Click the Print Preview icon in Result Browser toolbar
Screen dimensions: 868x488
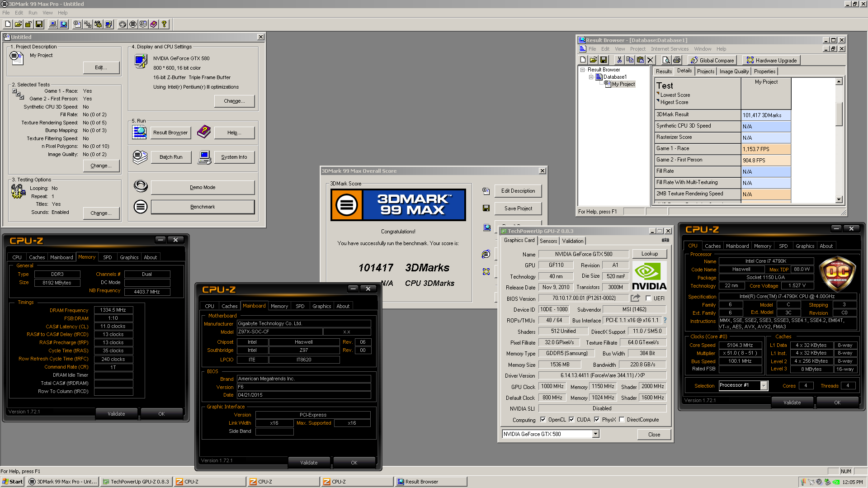[x=666, y=60]
